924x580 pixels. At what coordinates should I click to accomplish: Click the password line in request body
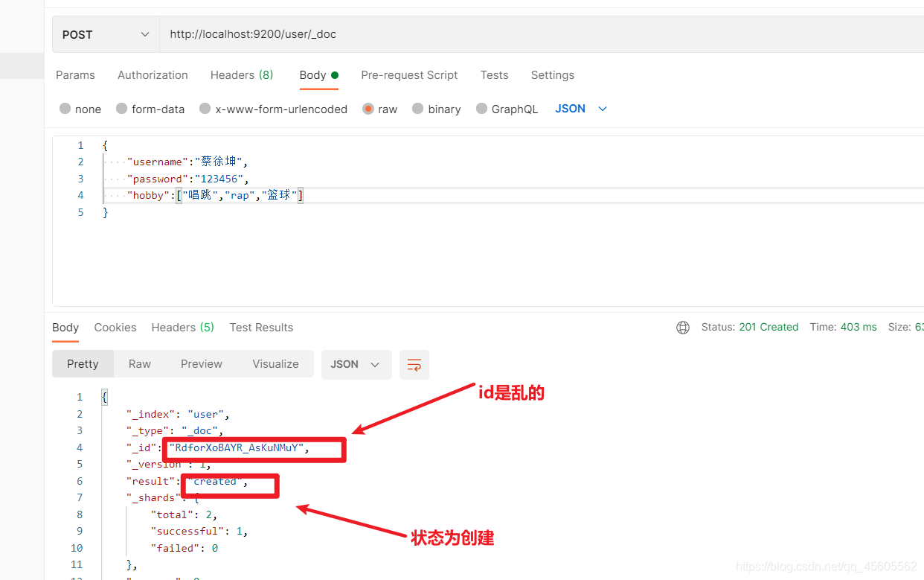(187, 179)
